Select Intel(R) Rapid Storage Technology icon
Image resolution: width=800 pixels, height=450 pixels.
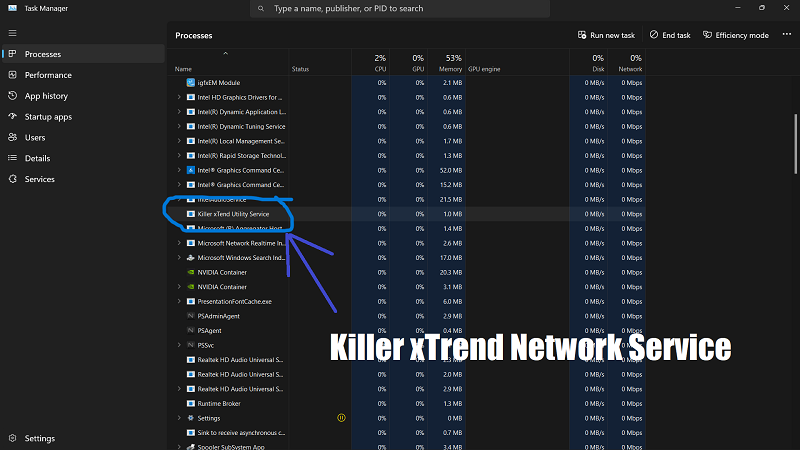click(191, 156)
